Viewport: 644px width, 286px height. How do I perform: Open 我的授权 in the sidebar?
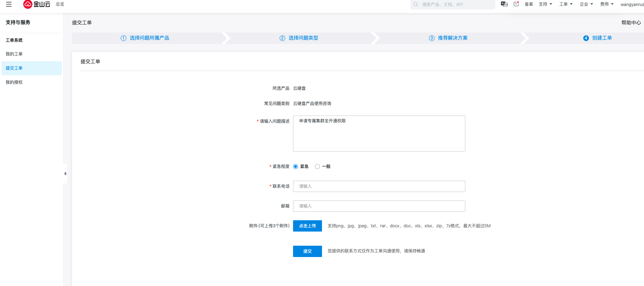pos(14,82)
